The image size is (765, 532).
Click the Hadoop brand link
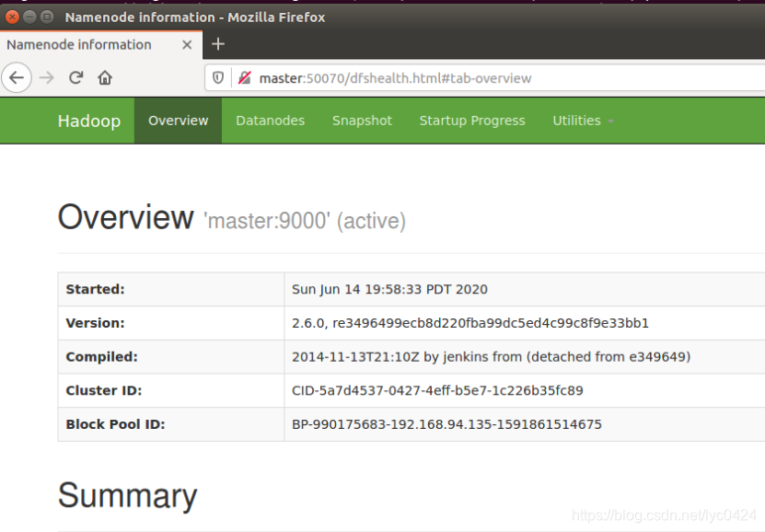pos(88,121)
